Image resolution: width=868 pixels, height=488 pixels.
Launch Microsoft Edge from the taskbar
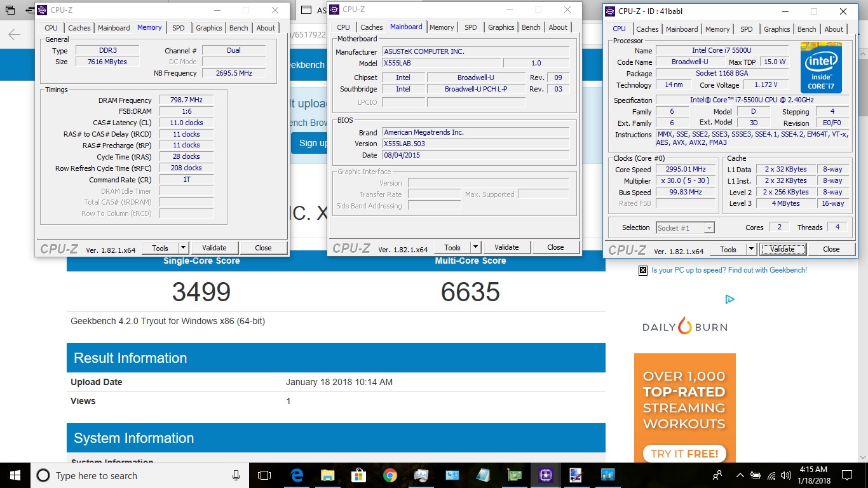coord(296,475)
